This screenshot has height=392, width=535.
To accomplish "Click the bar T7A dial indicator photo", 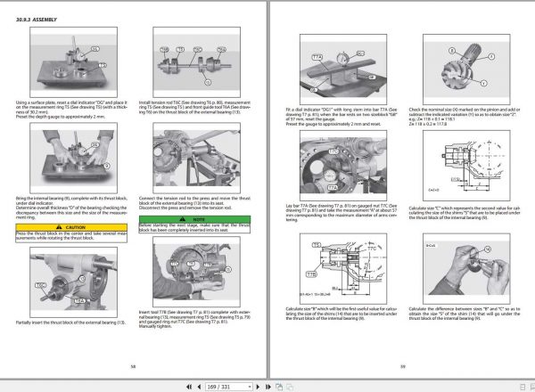I will 343,69.
